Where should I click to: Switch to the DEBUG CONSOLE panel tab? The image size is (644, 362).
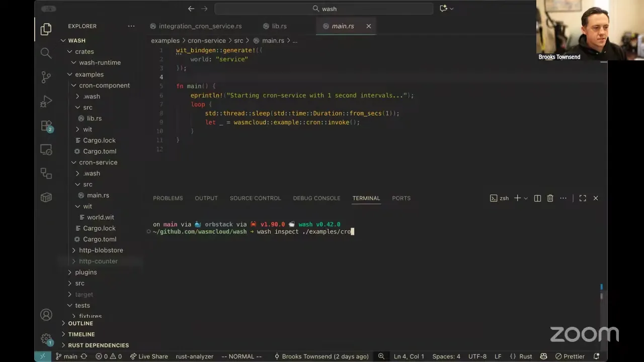[x=316, y=198]
